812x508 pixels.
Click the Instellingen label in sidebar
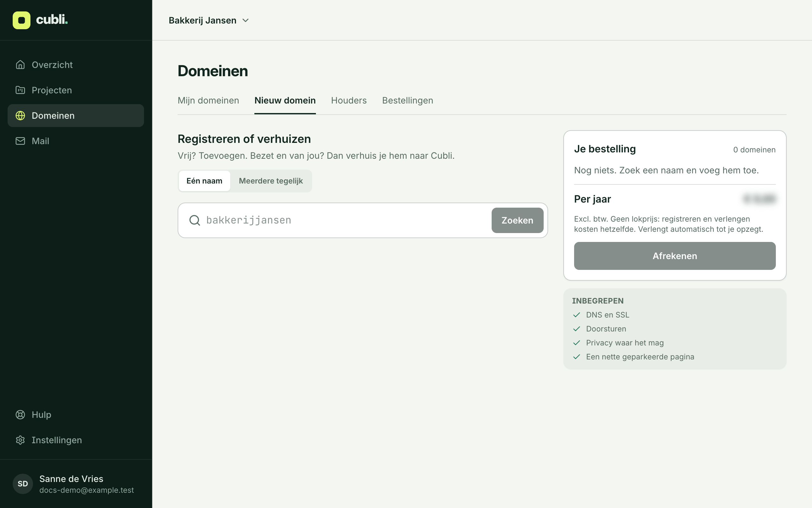57,440
